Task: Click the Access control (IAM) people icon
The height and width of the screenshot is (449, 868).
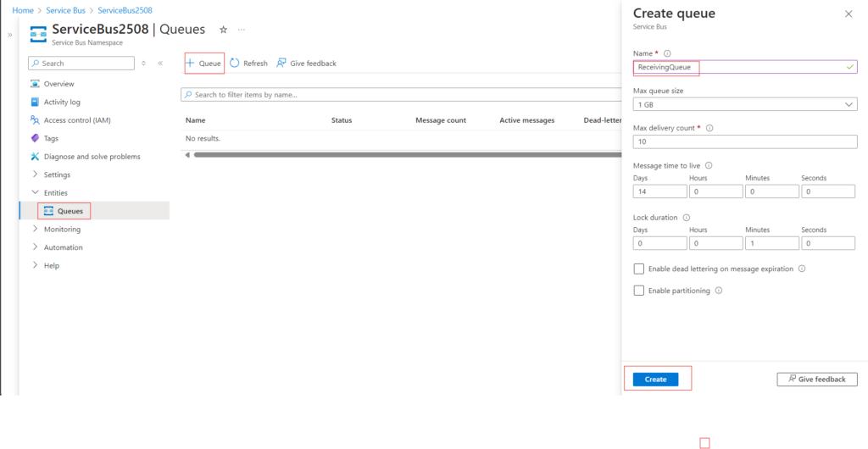Action: [x=35, y=120]
